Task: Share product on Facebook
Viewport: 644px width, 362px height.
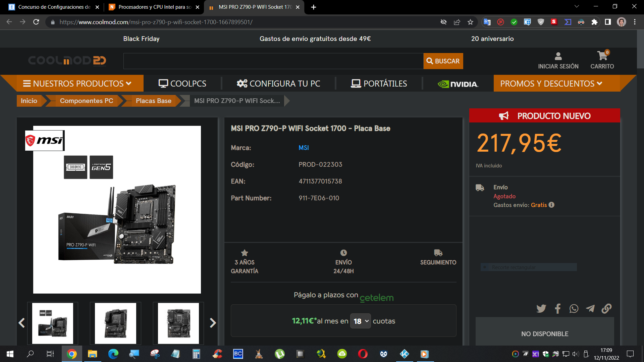Action: coord(557,308)
